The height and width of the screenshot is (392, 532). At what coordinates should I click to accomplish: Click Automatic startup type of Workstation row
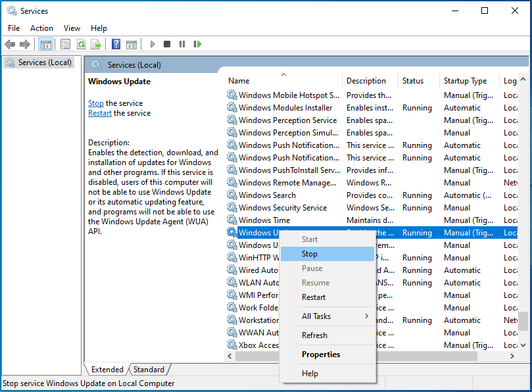462,320
